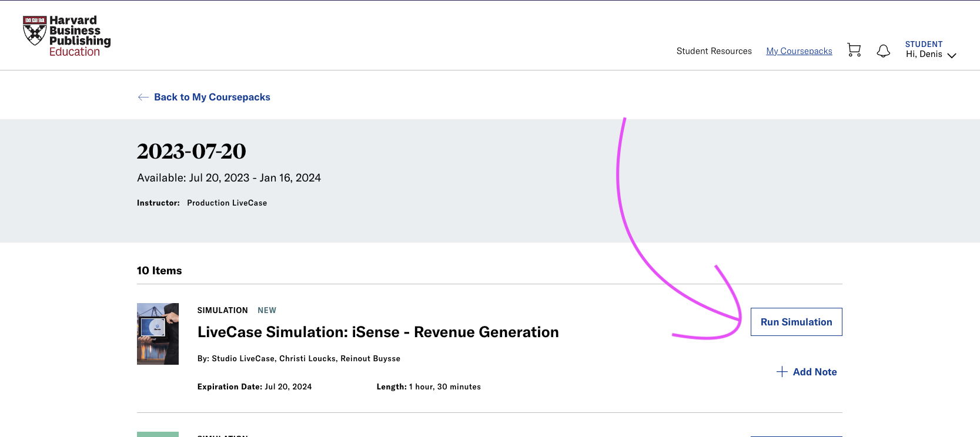Click the STUDENT label above Hi, Denis
This screenshot has width=980, height=437.
tap(924, 44)
